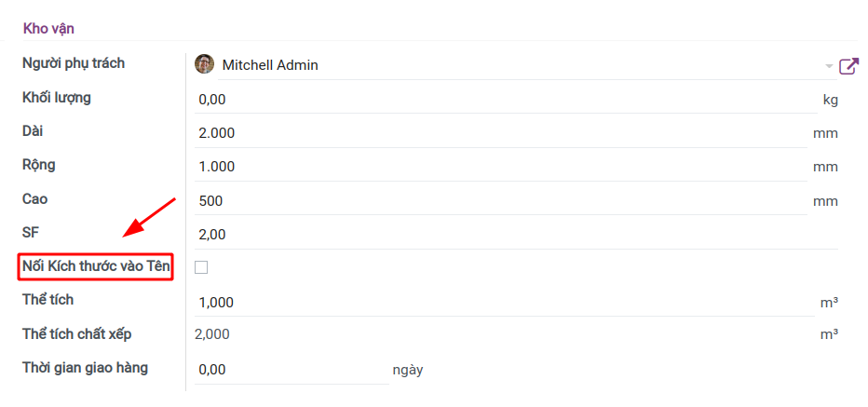868x407 pixels.
Task: Click the Người phụ trách label
Action: pos(74,63)
